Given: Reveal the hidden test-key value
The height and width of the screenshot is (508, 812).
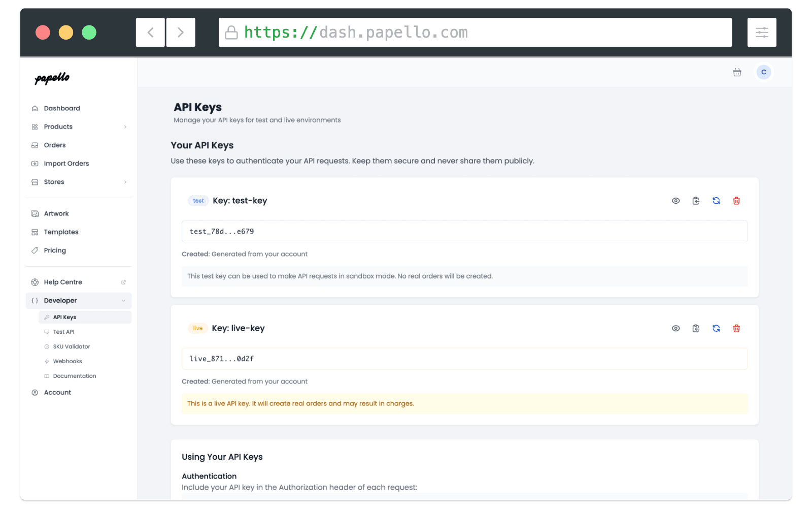Looking at the screenshot, I should tap(675, 201).
